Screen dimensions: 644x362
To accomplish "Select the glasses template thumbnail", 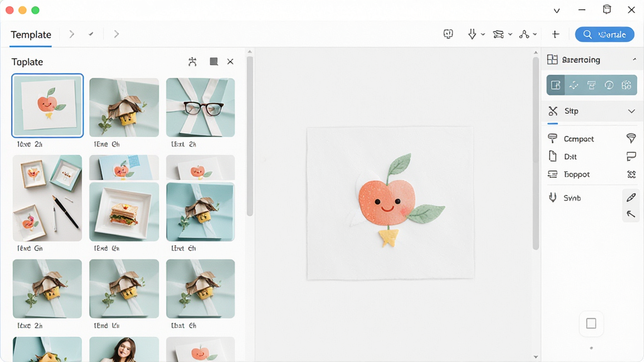I will click(201, 107).
